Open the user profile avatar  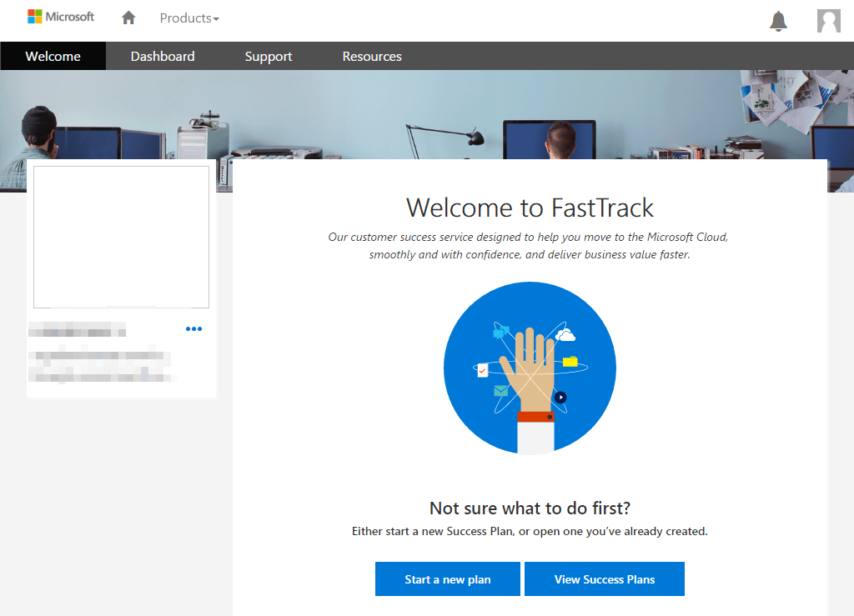(828, 21)
